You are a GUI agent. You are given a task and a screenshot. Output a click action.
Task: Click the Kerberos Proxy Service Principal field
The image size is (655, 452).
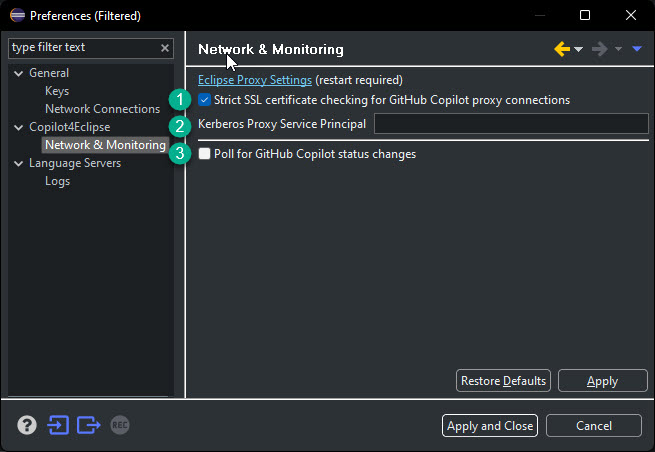point(510,124)
